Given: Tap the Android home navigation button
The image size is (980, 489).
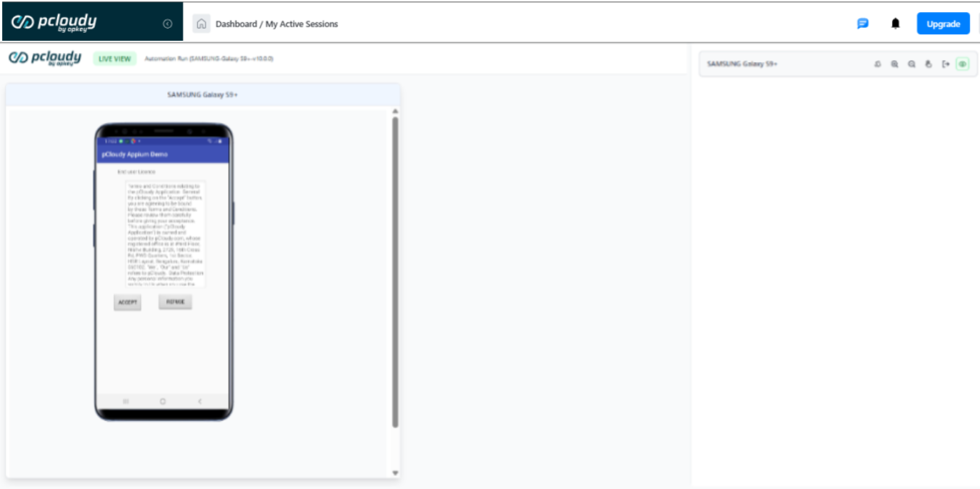Looking at the screenshot, I should [163, 402].
